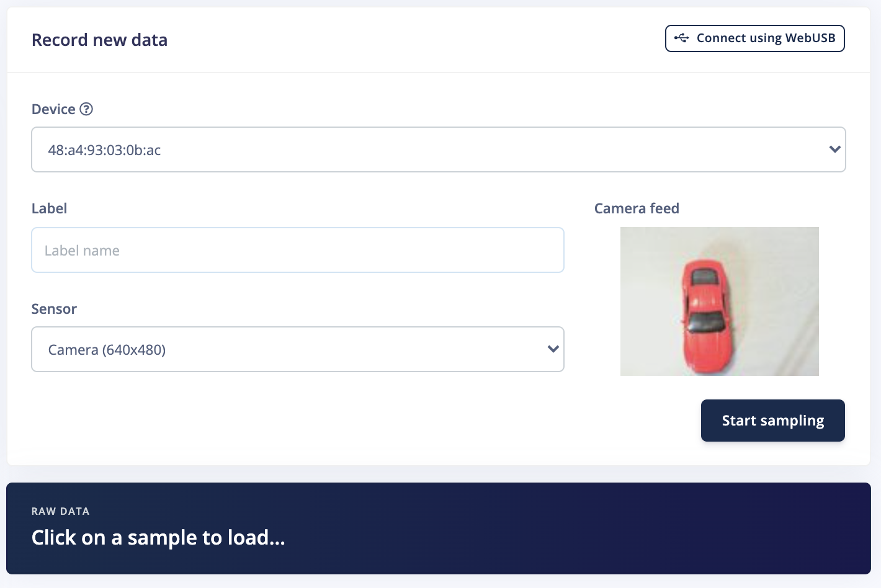The height and width of the screenshot is (588, 881).
Task: Click the Camera feed label
Action: [637, 208]
